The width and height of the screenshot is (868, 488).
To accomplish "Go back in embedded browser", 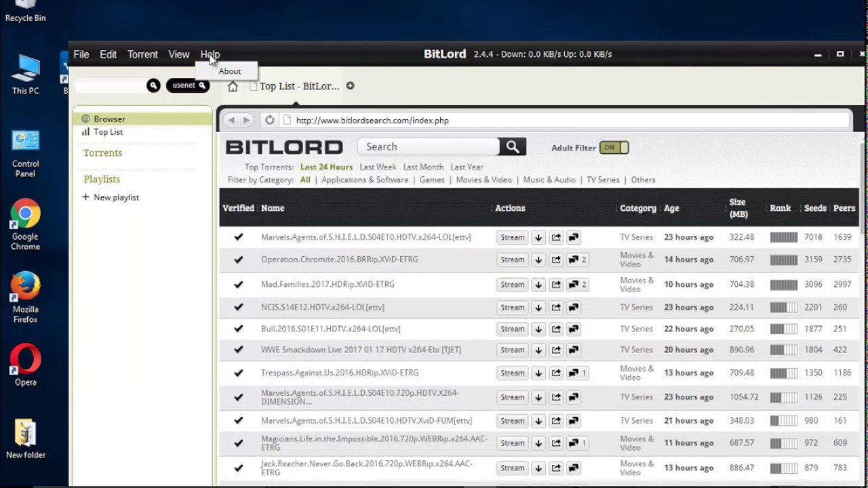I will pyautogui.click(x=231, y=120).
